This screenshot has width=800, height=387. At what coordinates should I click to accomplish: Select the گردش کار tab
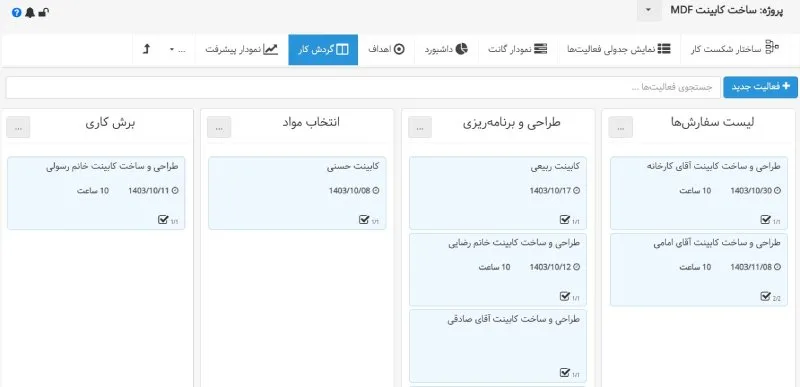(323, 49)
